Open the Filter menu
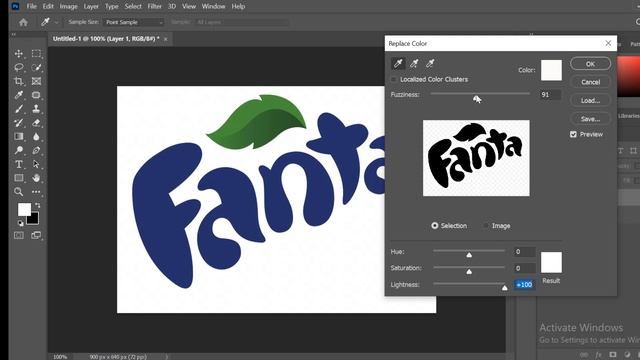Screen dimensions: 640x360 (x=154, y=6)
